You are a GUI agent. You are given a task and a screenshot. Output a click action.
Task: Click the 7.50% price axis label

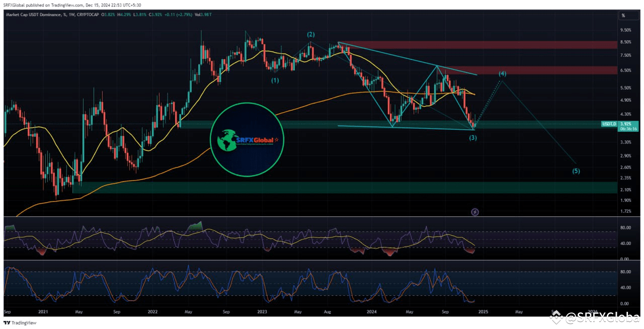pyautogui.click(x=626, y=55)
